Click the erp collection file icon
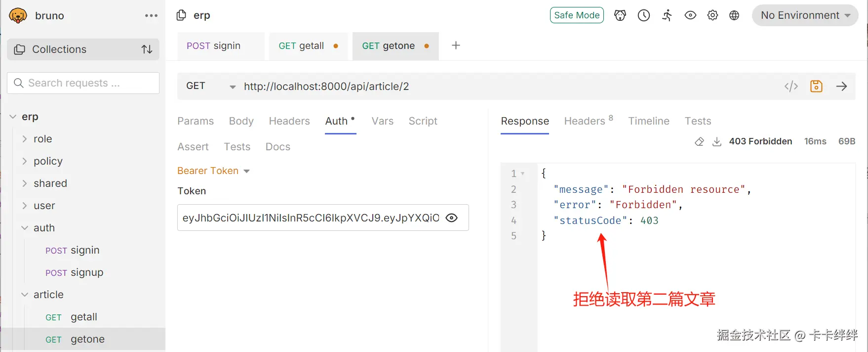 (181, 15)
